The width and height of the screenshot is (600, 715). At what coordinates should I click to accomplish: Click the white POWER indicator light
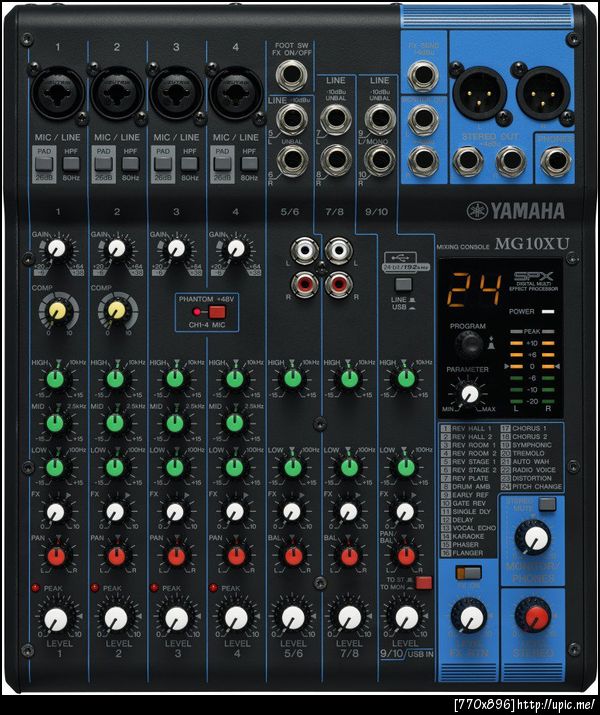(548, 312)
